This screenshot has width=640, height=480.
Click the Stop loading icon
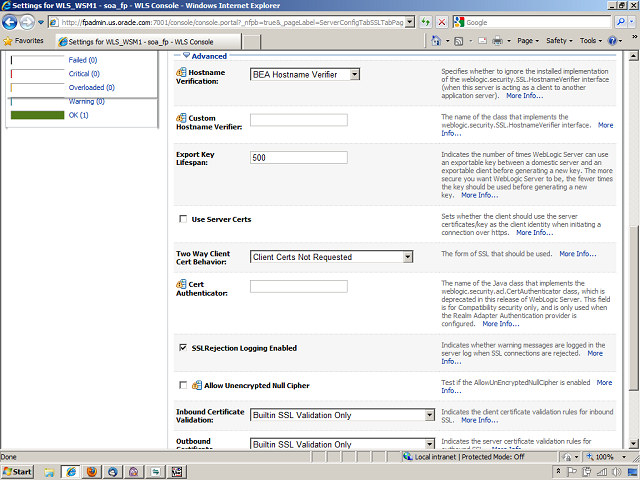click(442, 21)
